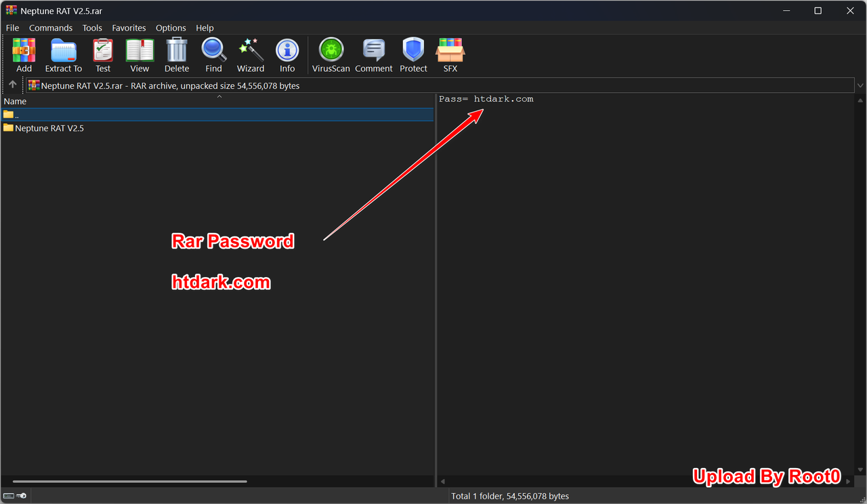Click the drive and key status bar icon
Screen dimensions: 867x504
(x=15, y=496)
